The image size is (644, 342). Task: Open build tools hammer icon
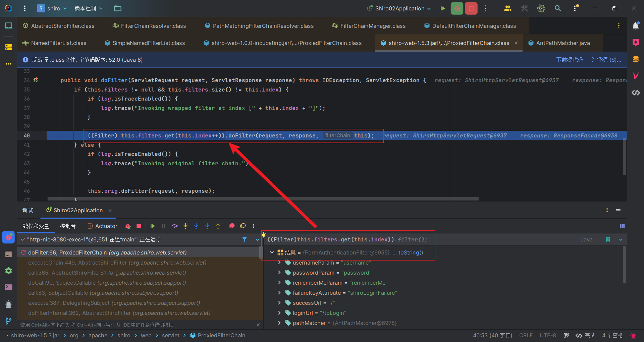click(x=524, y=8)
